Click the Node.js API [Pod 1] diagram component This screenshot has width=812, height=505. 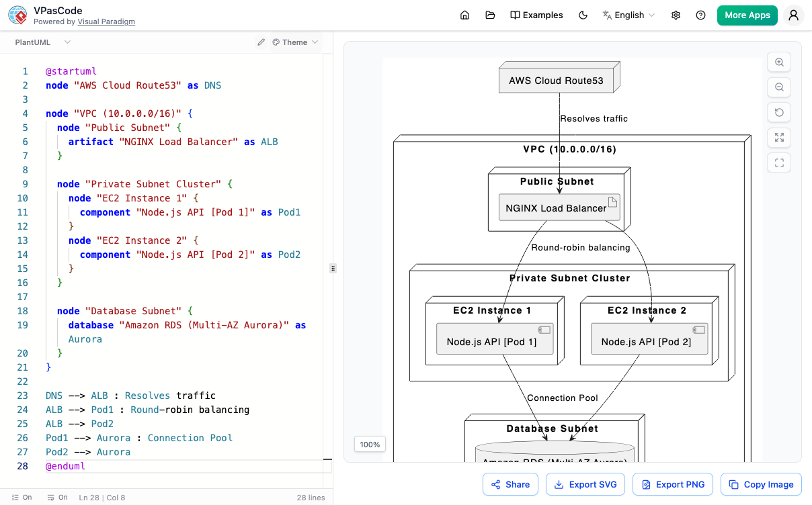pyautogui.click(x=495, y=339)
